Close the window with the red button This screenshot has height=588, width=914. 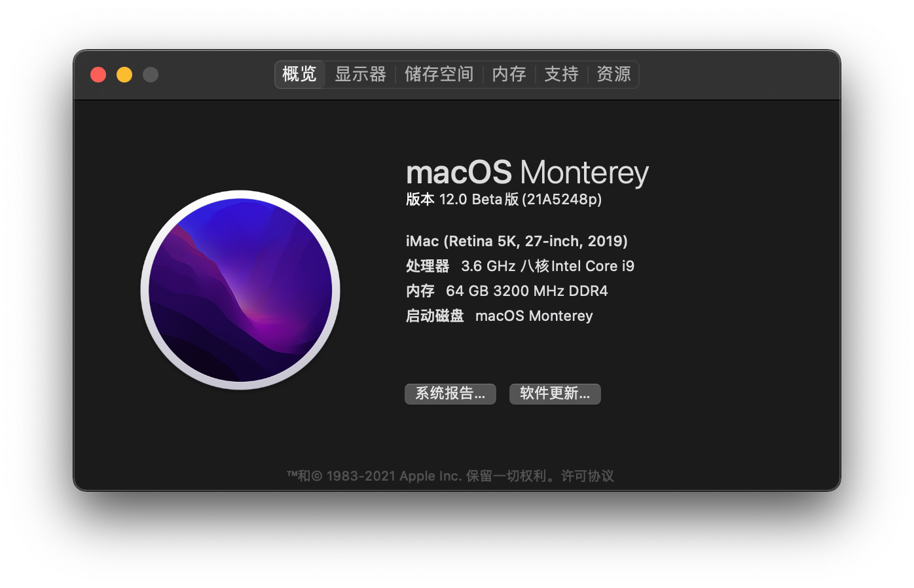tap(98, 75)
